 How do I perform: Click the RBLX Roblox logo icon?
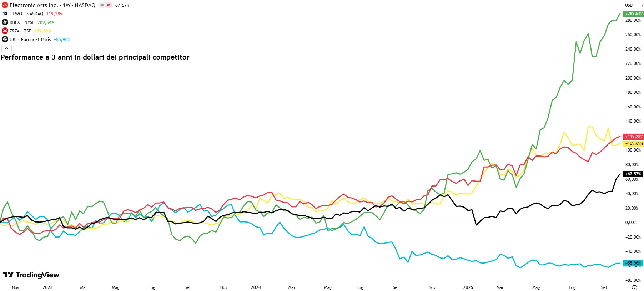point(5,22)
